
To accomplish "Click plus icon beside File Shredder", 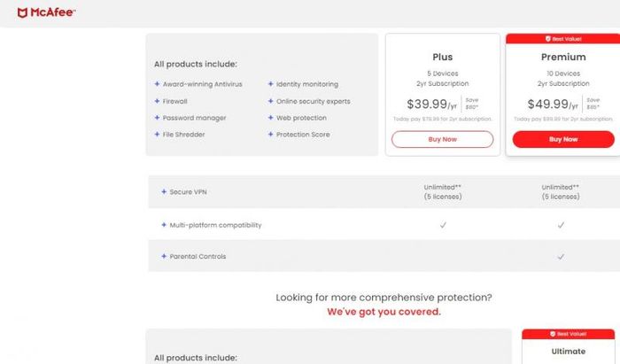I will (157, 135).
